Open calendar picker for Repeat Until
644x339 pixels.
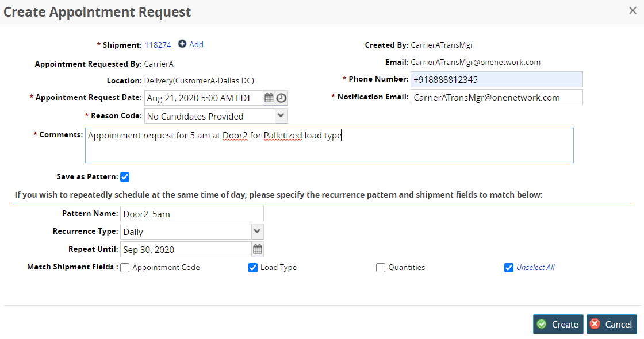(x=258, y=249)
